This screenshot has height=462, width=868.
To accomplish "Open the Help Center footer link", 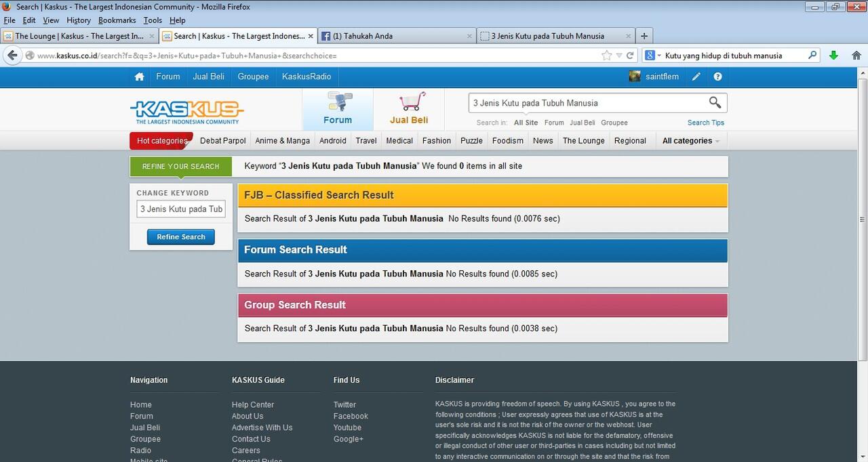I will click(x=253, y=404).
